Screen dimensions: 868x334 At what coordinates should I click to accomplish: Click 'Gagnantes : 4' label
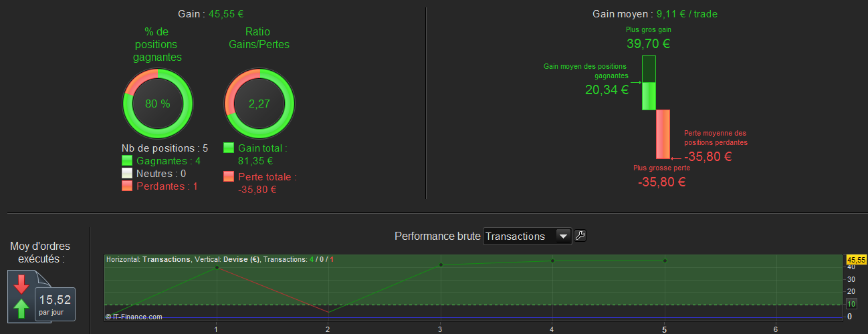(169, 161)
